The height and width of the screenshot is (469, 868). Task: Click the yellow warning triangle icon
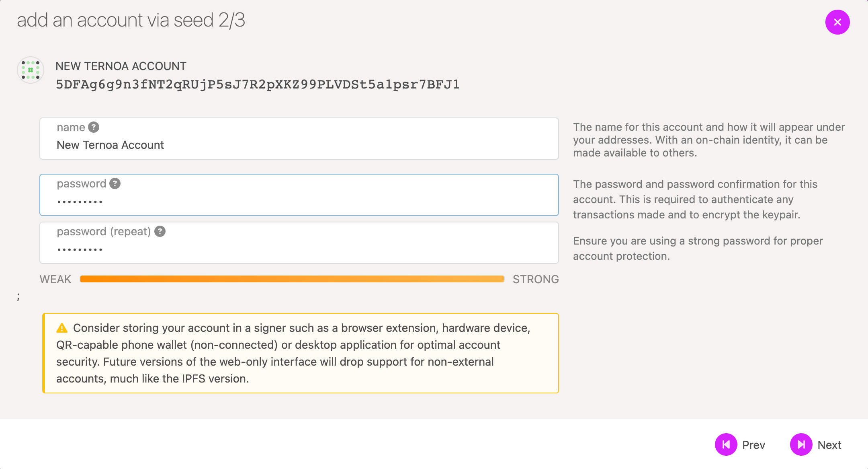(62, 328)
